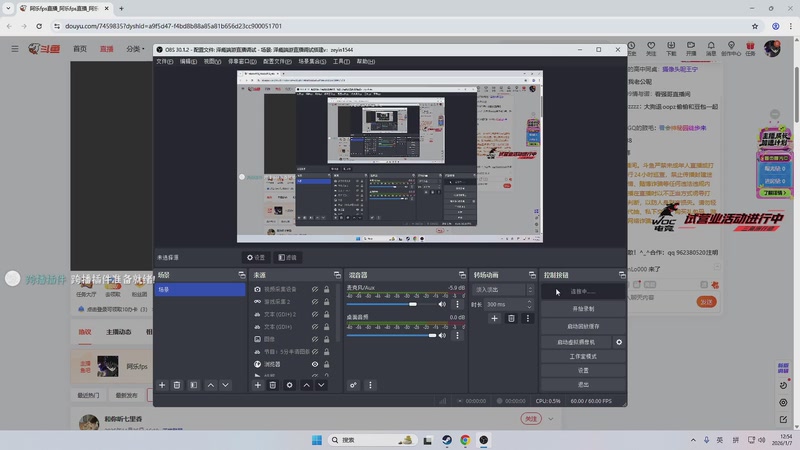
Task: Toggle visibility of 图像 source
Action: 315,339
